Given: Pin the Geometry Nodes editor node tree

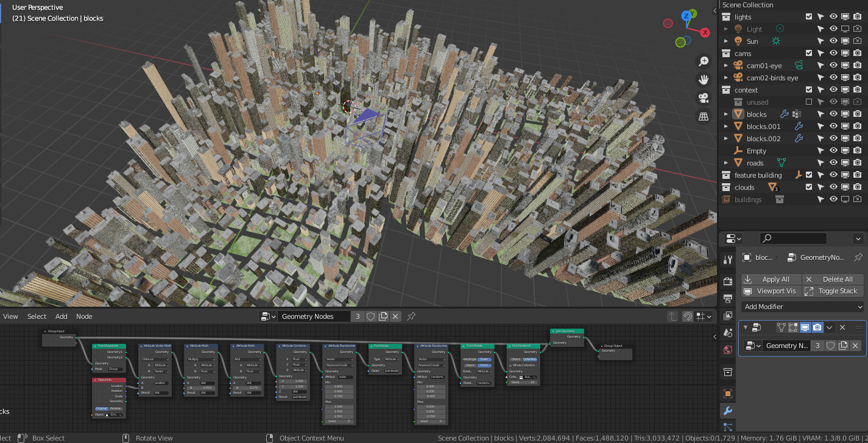Looking at the screenshot, I should (411, 316).
